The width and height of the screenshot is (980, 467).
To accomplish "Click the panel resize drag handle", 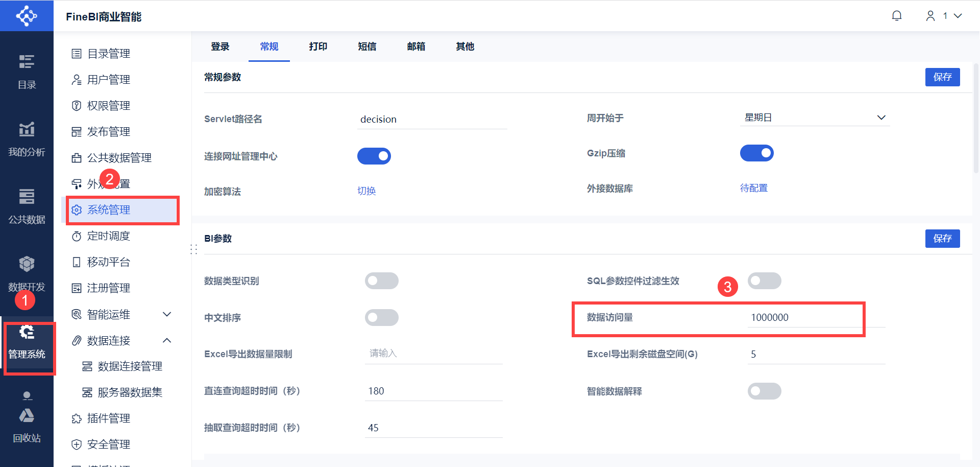I will [x=194, y=249].
